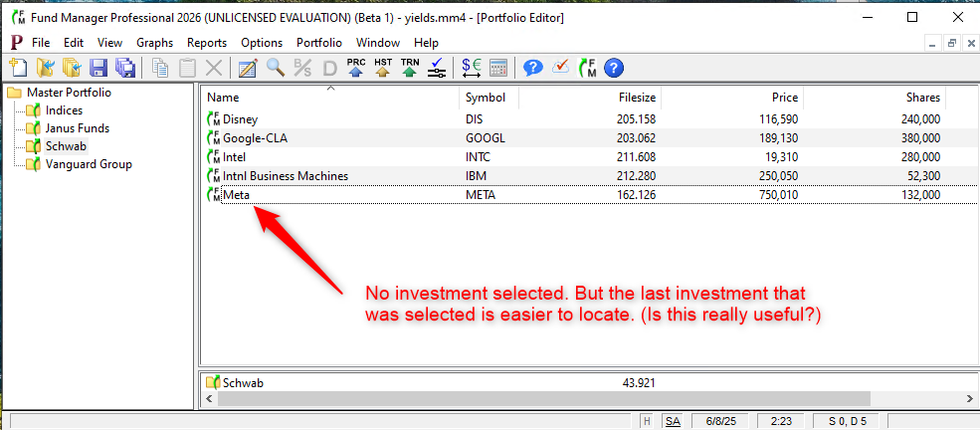Select the Schwab sub-portfolio in tree
980x430 pixels.
pyautogui.click(x=66, y=147)
